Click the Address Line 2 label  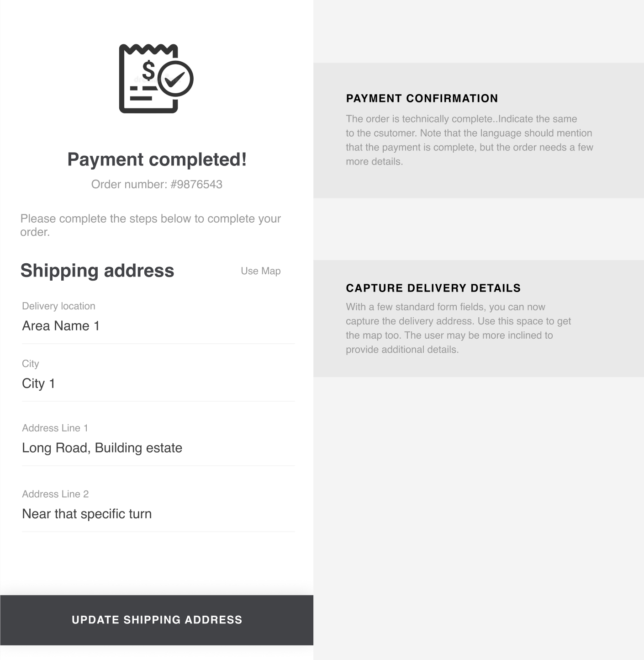tap(55, 494)
